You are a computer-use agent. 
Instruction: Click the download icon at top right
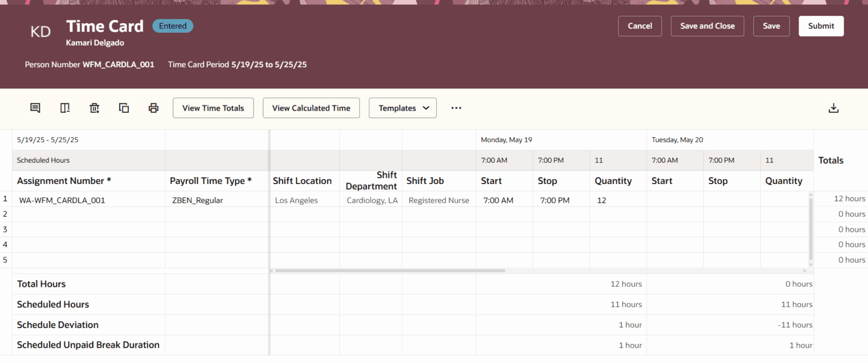tap(834, 107)
